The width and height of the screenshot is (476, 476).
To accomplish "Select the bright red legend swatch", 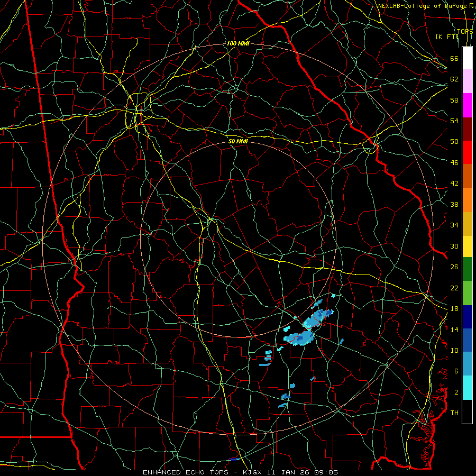I will pos(467,152).
